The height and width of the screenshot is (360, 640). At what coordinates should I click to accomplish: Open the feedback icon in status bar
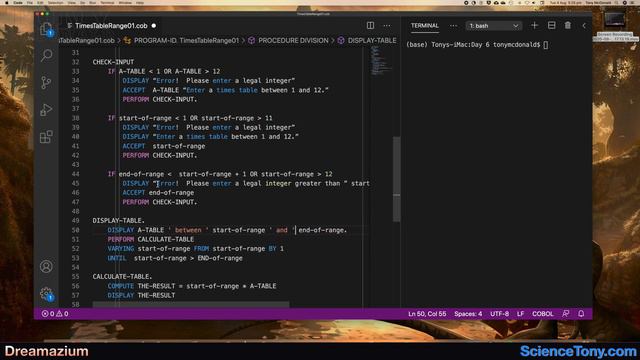565,313
